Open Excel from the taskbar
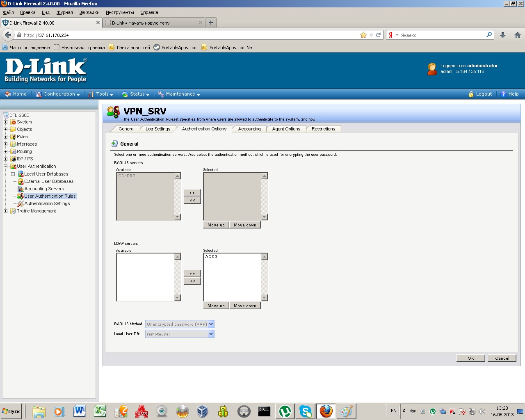This screenshot has width=525, height=420. coord(100,411)
